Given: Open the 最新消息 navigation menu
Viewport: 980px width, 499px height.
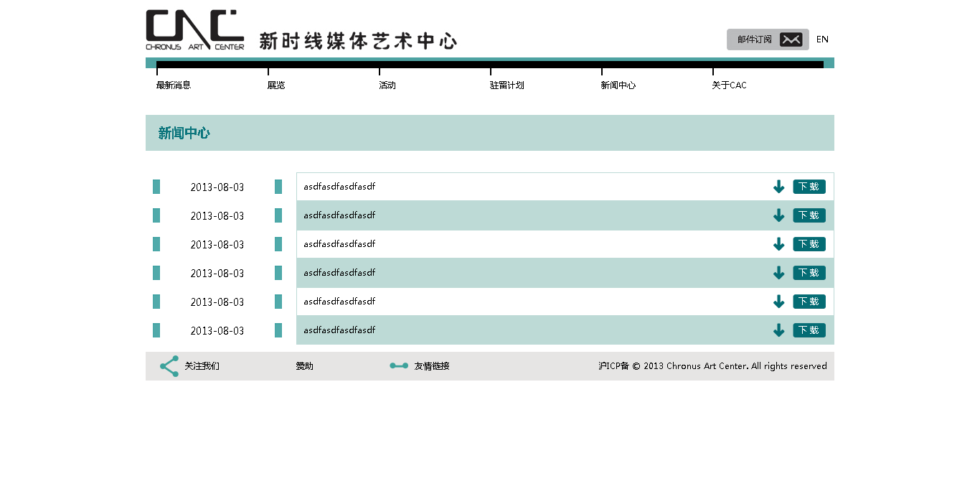Looking at the screenshot, I should click(174, 85).
